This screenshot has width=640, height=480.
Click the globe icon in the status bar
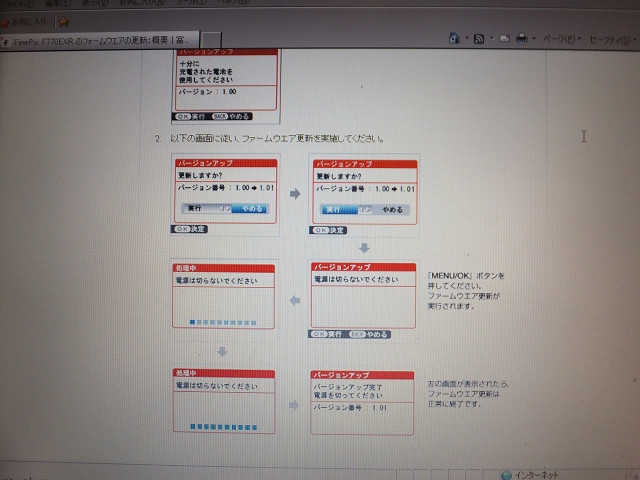pyautogui.click(x=506, y=475)
